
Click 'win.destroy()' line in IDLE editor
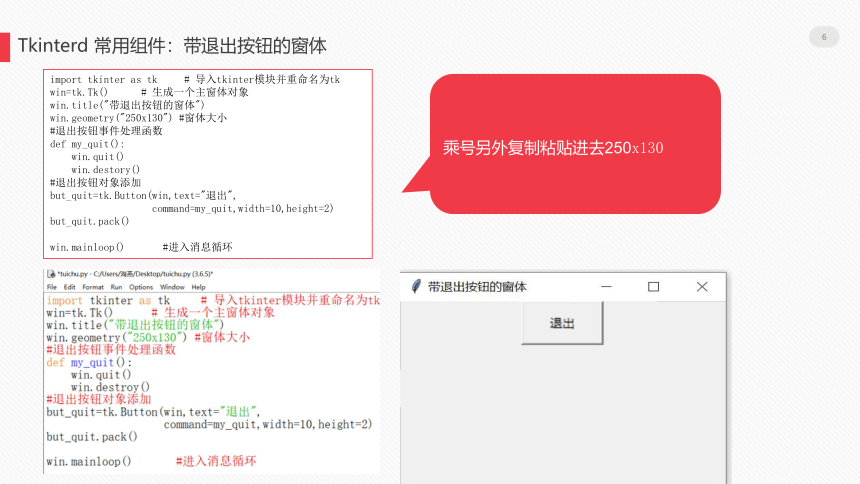tap(110, 387)
